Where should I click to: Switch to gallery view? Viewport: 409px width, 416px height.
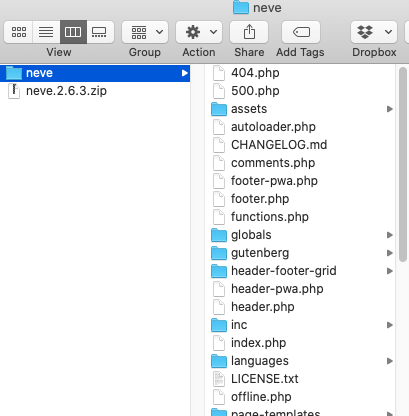[100, 32]
